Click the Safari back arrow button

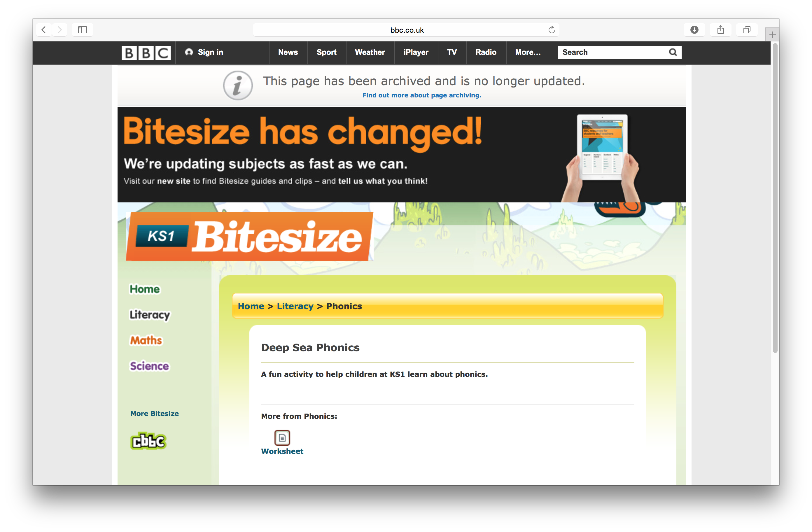click(x=44, y=30)
